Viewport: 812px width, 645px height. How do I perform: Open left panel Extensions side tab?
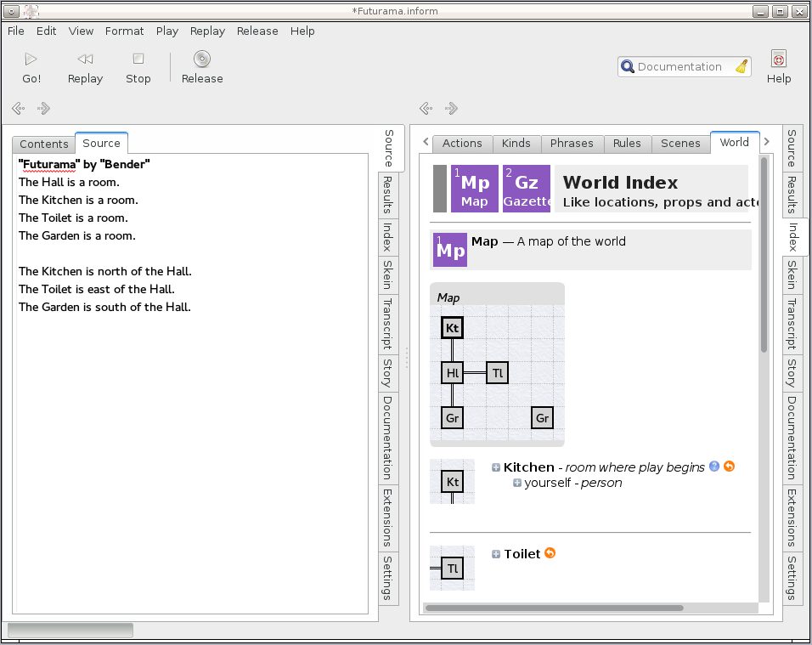(387, 518)
